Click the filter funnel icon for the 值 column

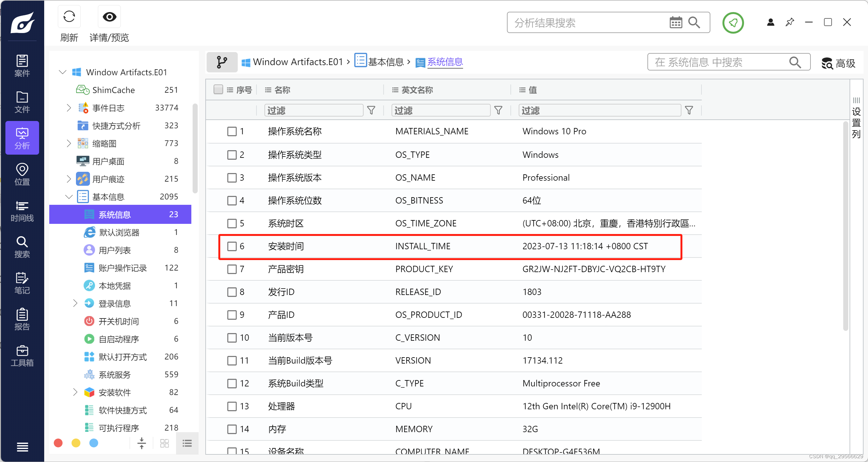click(689, 110)
